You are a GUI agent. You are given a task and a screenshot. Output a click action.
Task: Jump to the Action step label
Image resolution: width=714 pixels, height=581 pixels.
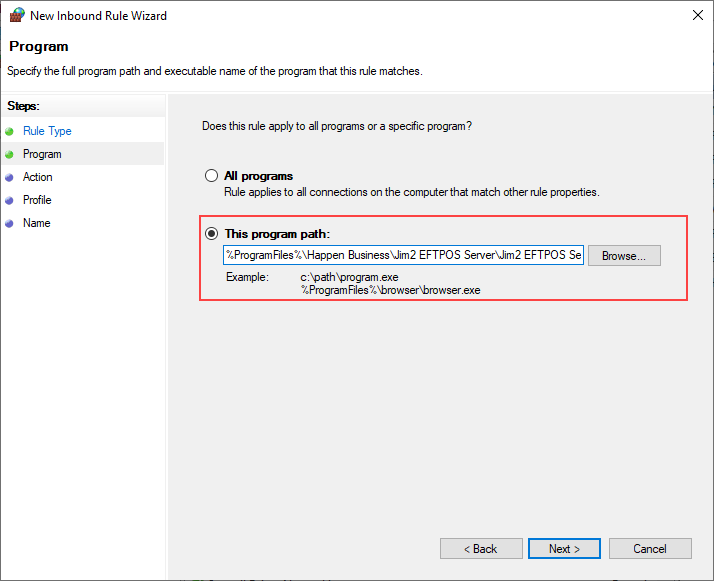38,177
